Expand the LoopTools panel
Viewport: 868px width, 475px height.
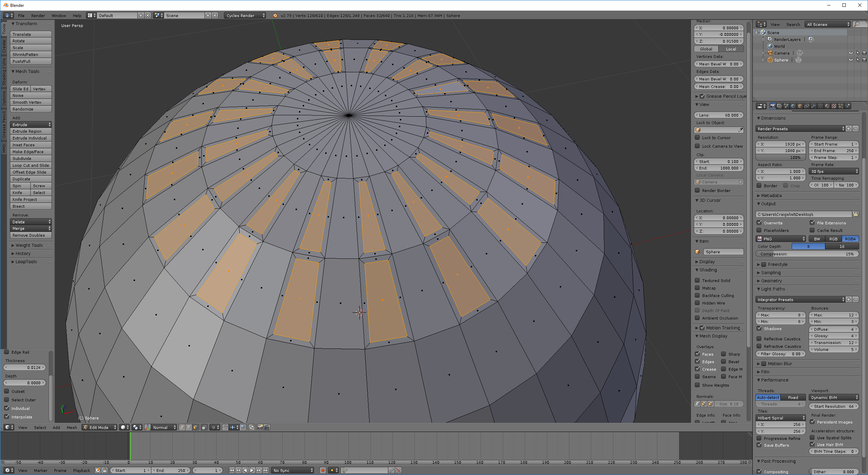(x=26, y=262)
